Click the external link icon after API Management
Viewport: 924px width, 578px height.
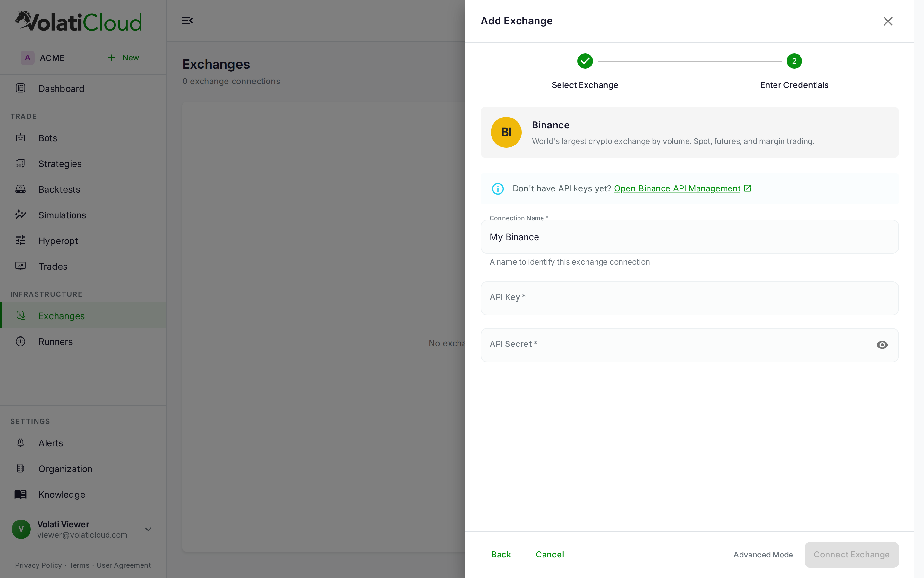(748, 188)
